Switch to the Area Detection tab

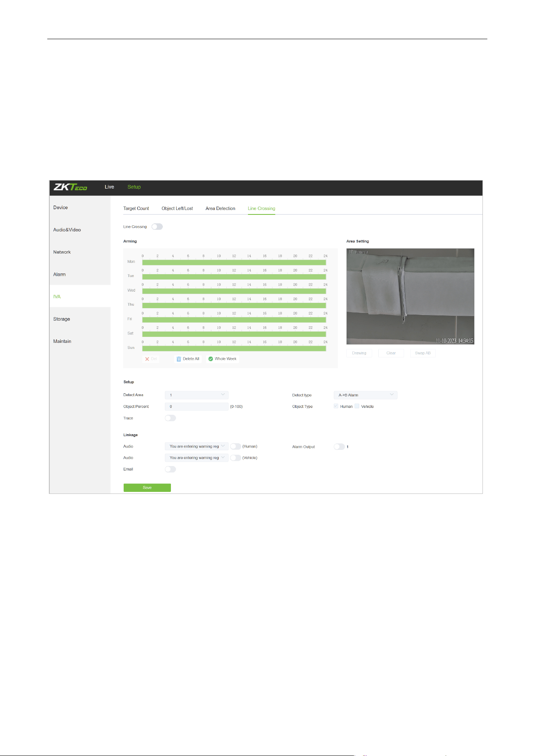click(220, 209)
